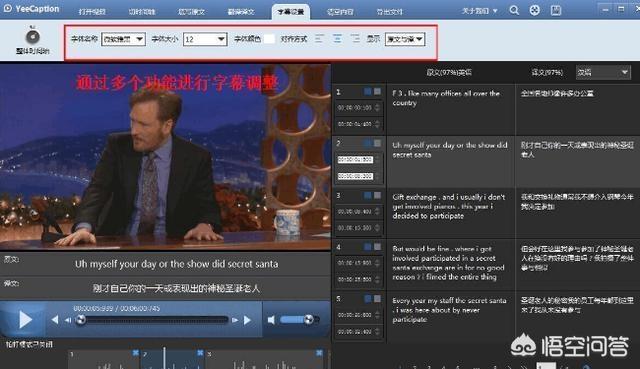Click row 2 highlighted end time field

[x=355, y=176]
